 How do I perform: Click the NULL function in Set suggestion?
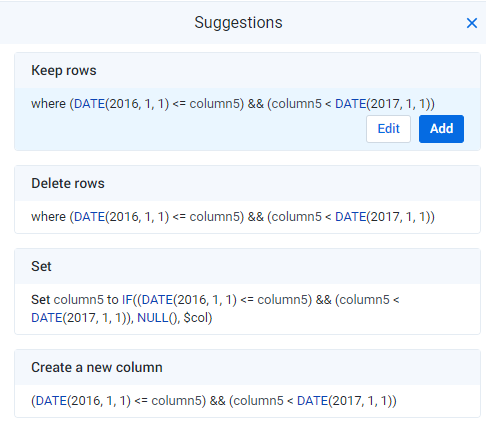click(x=153, y=318)
